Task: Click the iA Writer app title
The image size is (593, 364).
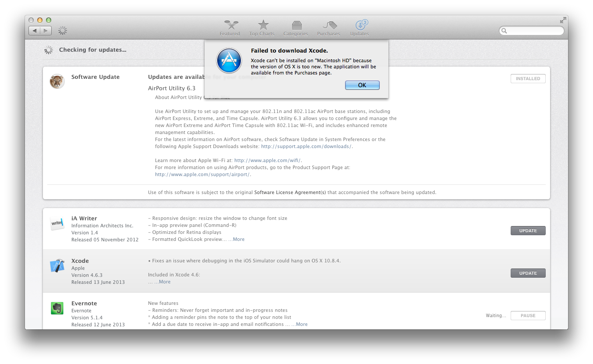Action: (84, 218)
